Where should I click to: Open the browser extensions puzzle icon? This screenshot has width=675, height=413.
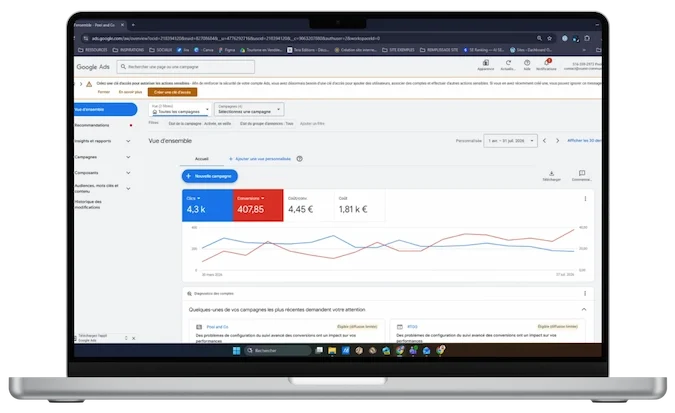click(x=587, y=38)
